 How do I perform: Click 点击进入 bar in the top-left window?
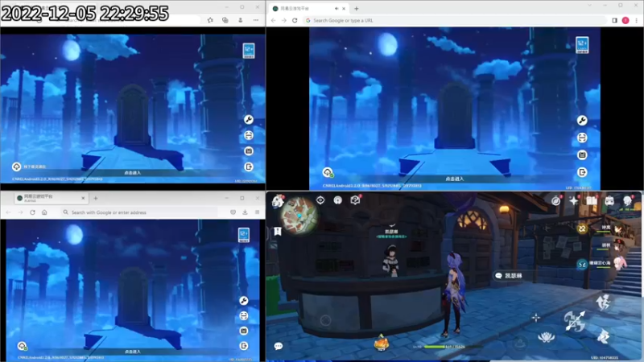[133, 173]
